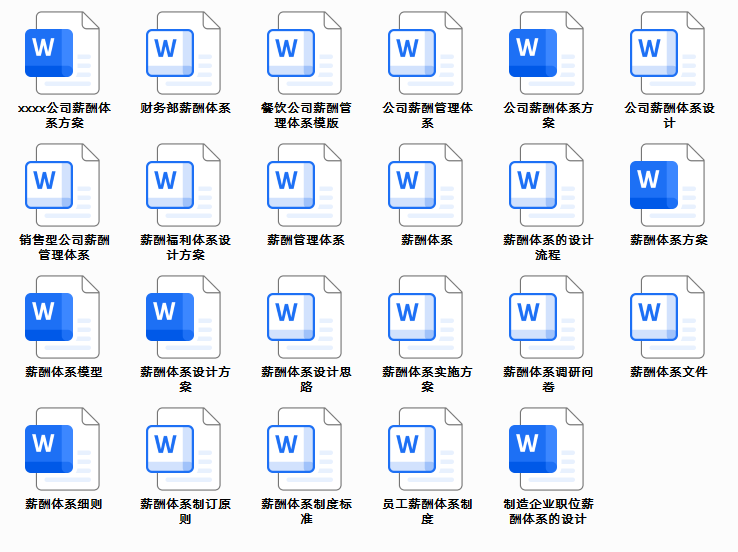Click the file name 薪酬体系细则
Image resolution: width=738 pixels, height=552 pixels.
click(x=64, y=504)
